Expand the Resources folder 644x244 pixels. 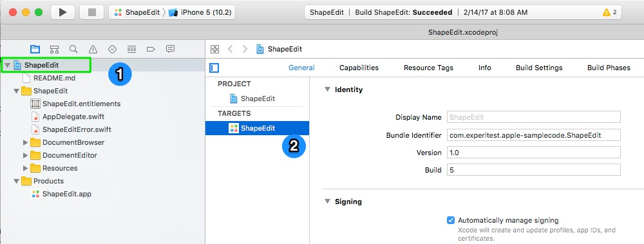[x=26, y=168]
